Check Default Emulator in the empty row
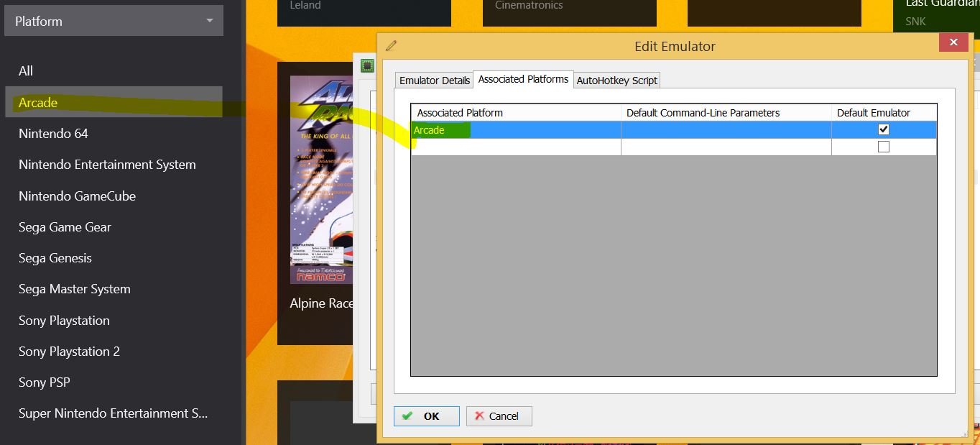 [x=884, y=147]
